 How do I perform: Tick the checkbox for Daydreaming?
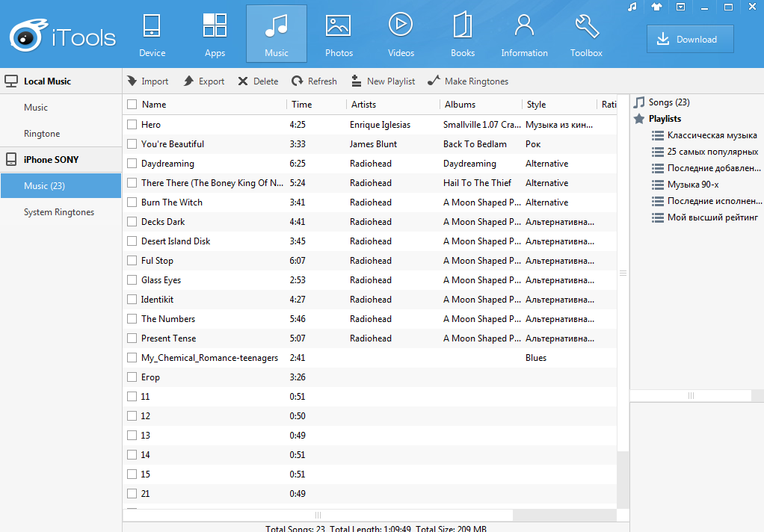tap(132, 164)
